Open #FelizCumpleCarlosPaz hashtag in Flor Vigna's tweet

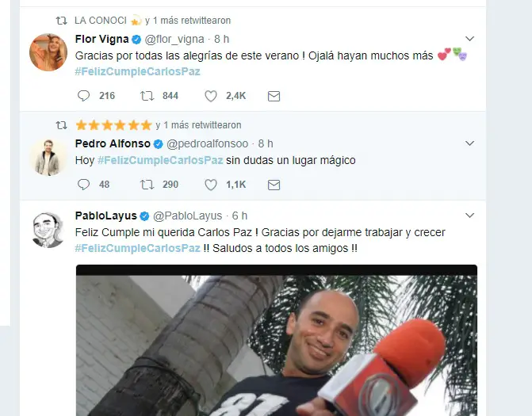point(137,71)
